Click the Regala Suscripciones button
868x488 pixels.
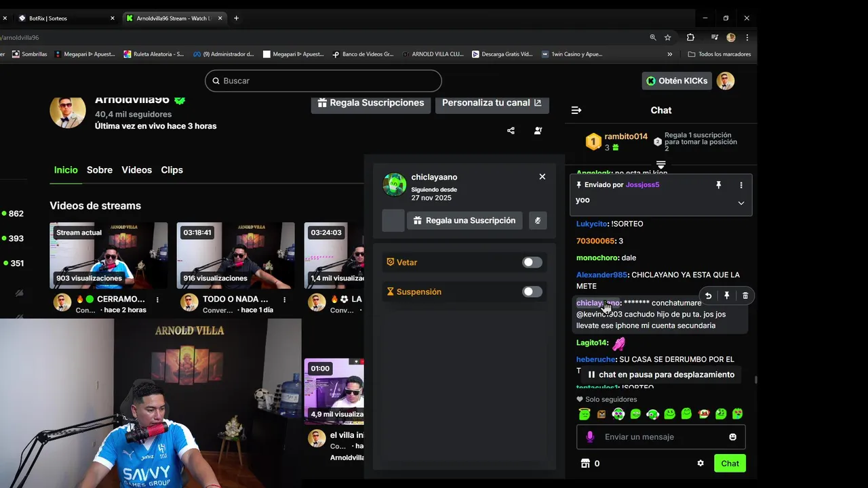tap(370, 103)
